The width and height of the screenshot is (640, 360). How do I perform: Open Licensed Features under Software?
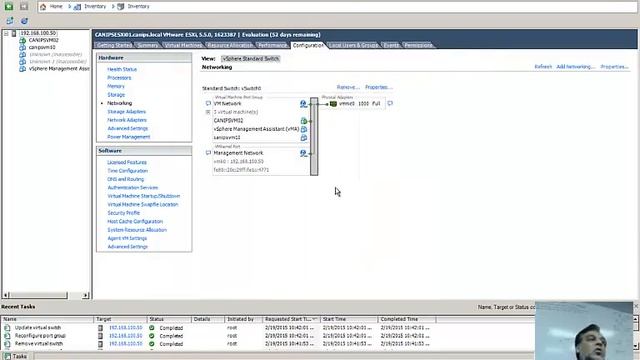pos(127,162)
